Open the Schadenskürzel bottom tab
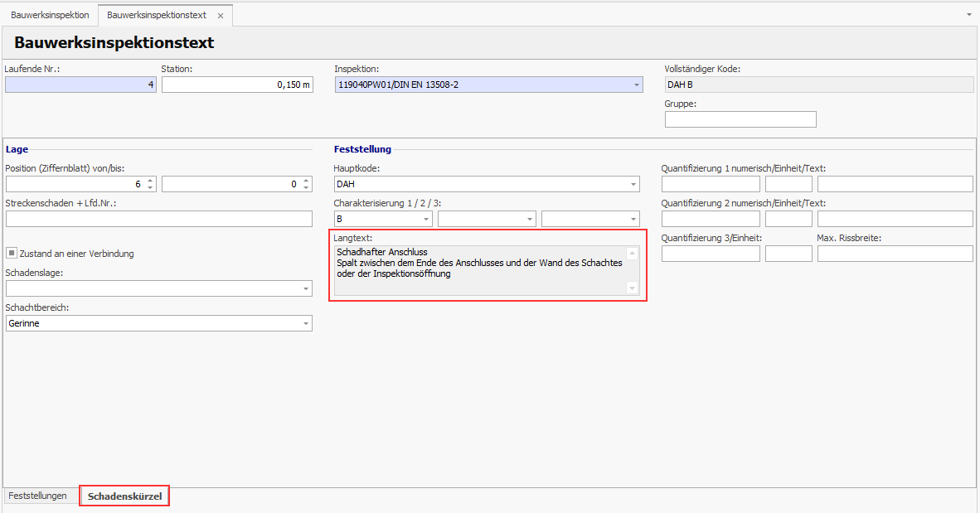 click(x=124, y=496)
